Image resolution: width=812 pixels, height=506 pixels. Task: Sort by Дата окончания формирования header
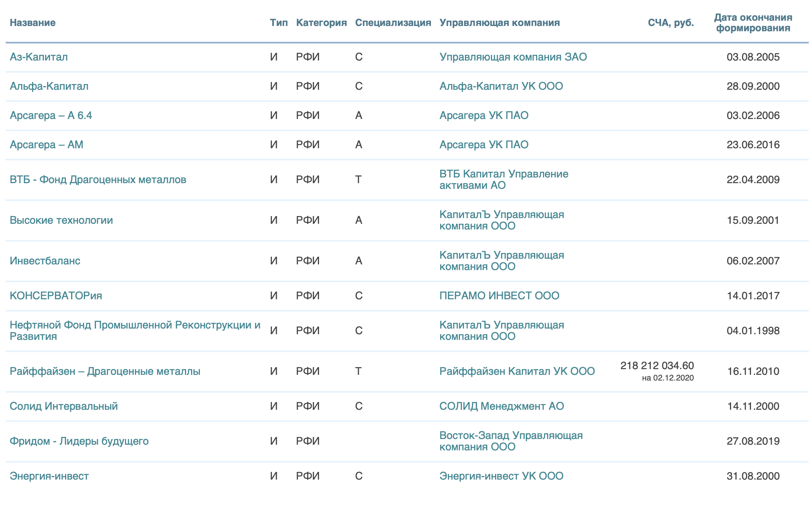(x=753, y=23)
